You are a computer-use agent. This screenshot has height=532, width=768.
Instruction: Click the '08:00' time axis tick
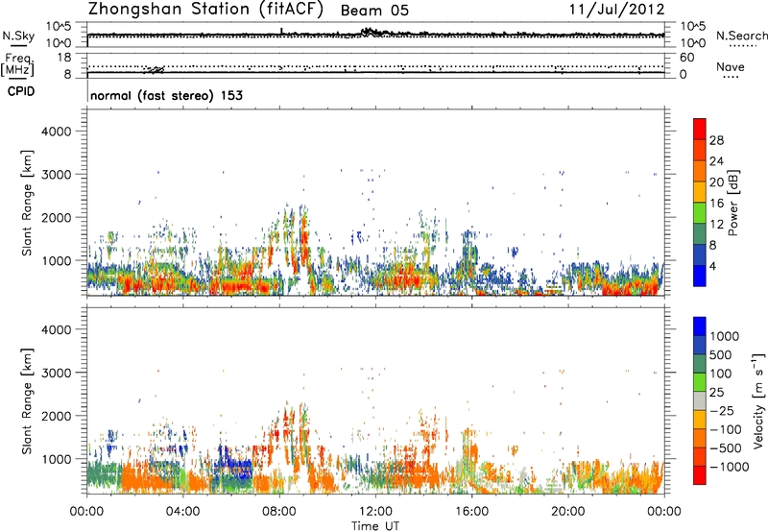(279, 512)
